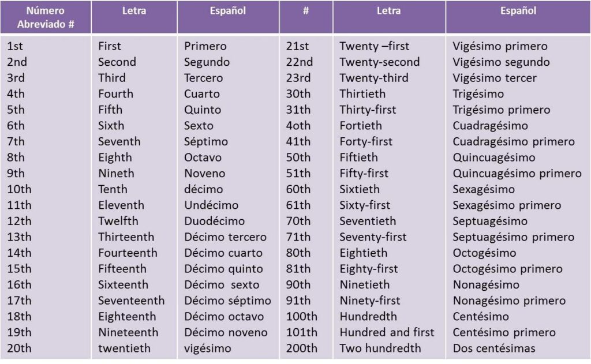Select the "Quincuagésimo" cell without primero
Viewport: 591px width, 364px height.
[494, 157]
